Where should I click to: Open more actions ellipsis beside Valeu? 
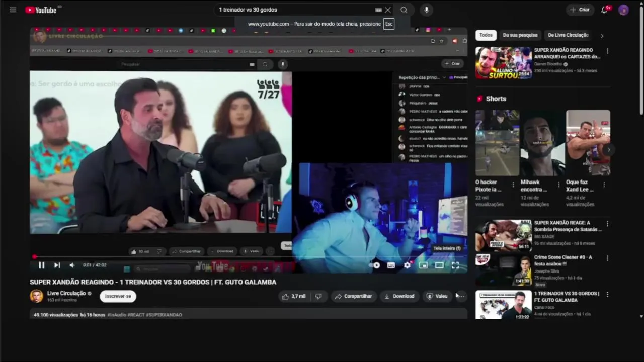pyautogui.click(x=461, y=296)
